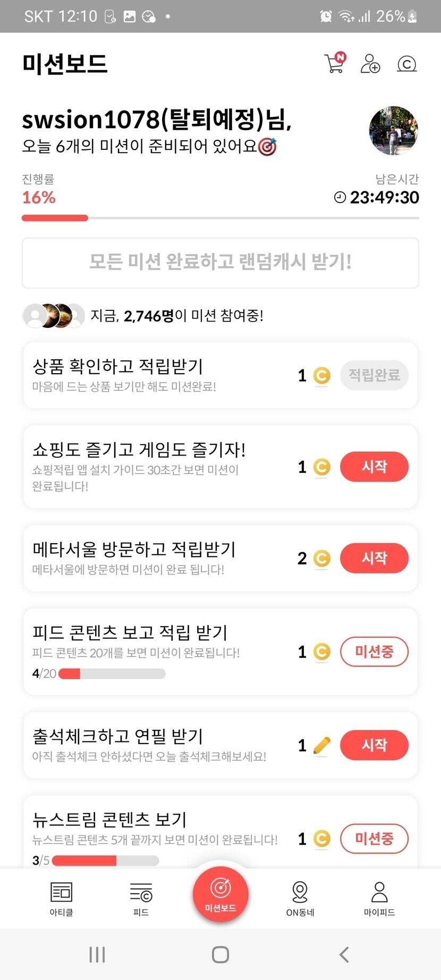Image resolution: width=441 pixels, height=980 pixels.
Task: Tap the center 미션보드 button
Action: click(220, 893)
